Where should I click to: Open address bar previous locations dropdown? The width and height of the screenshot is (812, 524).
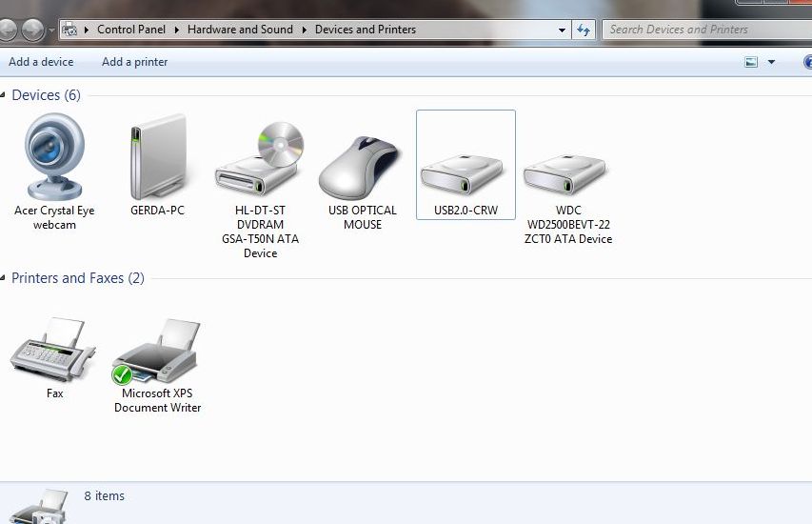pos(563,30)
